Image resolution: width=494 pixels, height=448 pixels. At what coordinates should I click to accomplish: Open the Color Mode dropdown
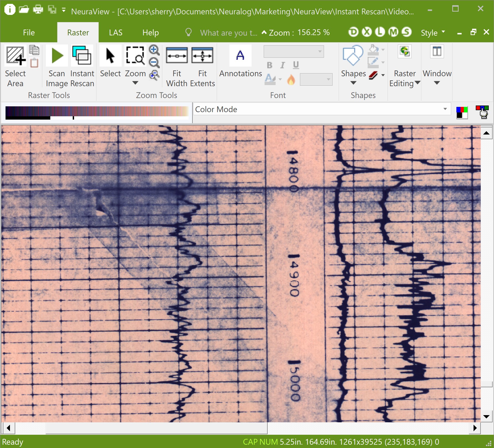[x=445, y=109]
